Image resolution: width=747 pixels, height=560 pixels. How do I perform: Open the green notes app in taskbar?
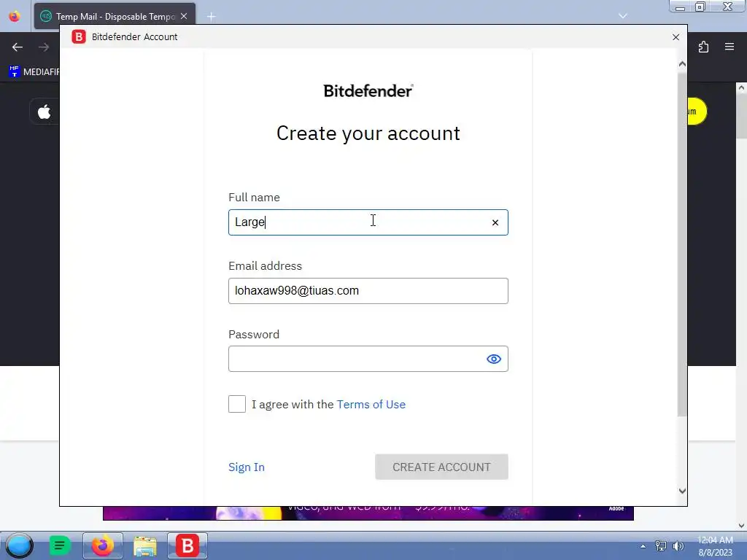(x=60, y=545)
